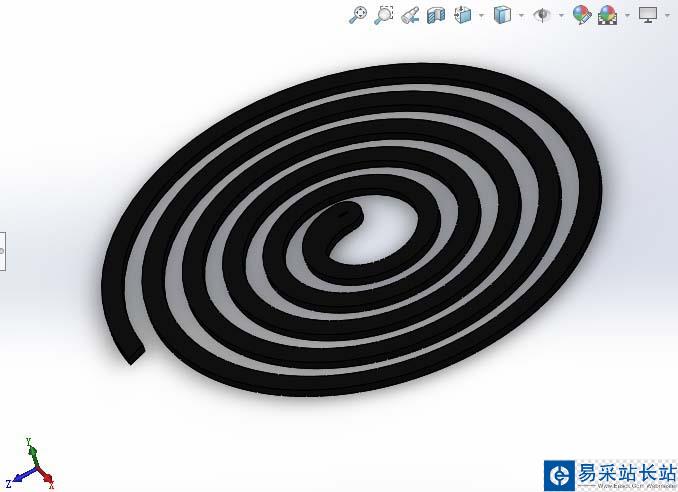This screenshot has width=678, height=492.
Task: Expand the Hide/Show Items dropdown arrow
Action: (x=561, y=16)
